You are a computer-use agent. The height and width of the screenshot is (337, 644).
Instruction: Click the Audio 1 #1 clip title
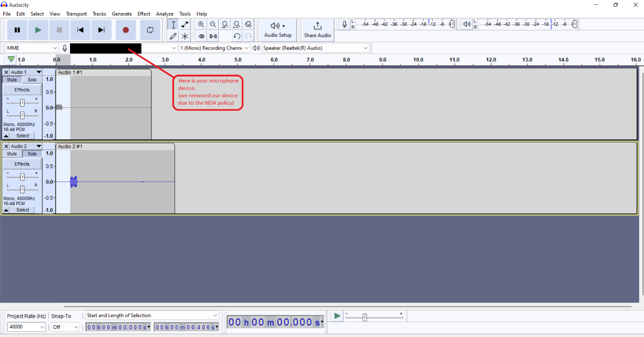tap(70, 72)
